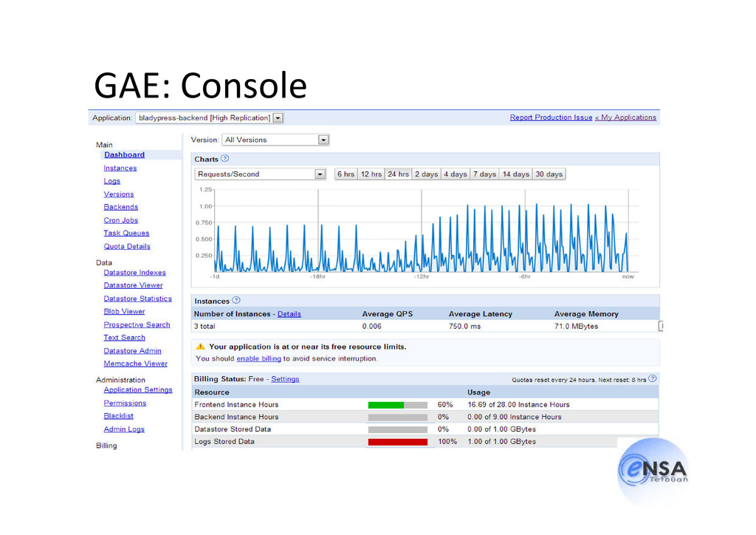Open the Datastore Viewer link
This screenshot has width=756, height=535.
(x=133, y=285)
